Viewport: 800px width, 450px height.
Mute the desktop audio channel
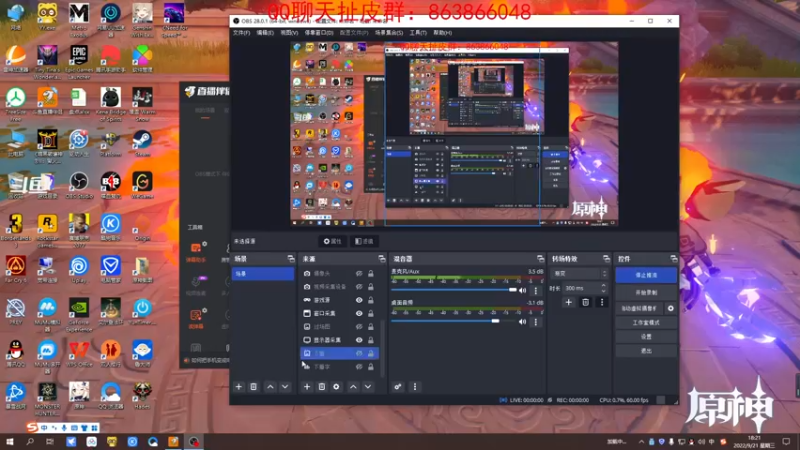[522, 321]
